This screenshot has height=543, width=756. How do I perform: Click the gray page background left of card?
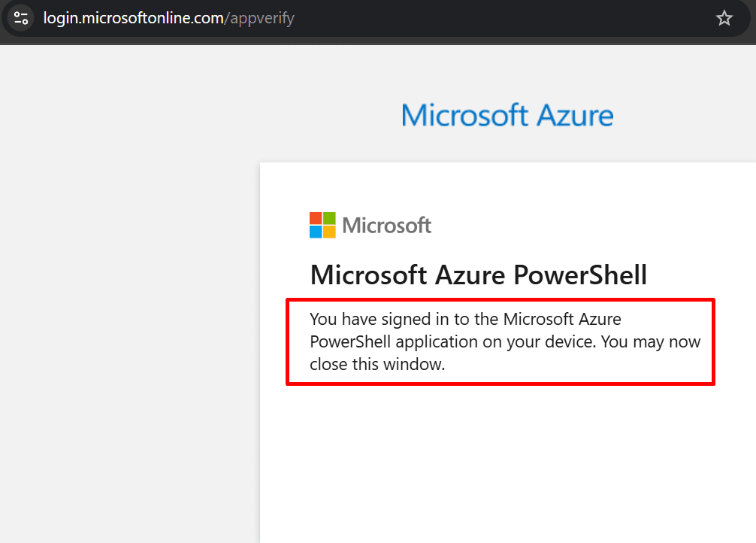(x=130, y=338)
